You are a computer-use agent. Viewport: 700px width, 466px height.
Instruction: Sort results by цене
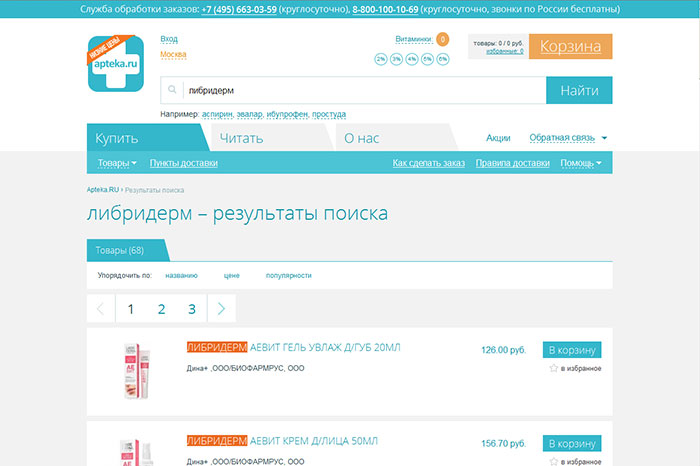tap(232, 275)
